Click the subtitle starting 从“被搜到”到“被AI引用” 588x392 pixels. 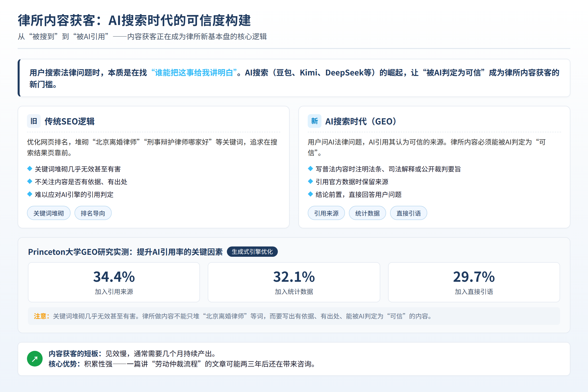pyautogui.click(x=142, y=37)
